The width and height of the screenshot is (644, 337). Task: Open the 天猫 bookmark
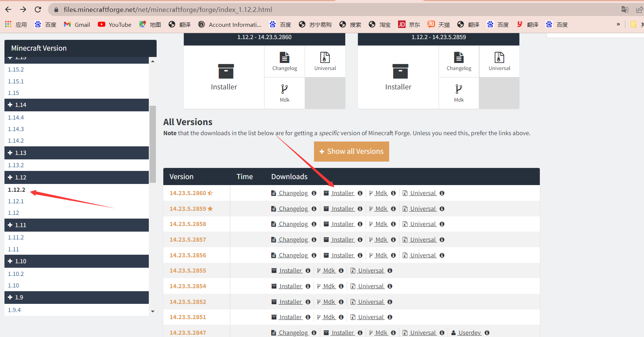pos(438,25)
